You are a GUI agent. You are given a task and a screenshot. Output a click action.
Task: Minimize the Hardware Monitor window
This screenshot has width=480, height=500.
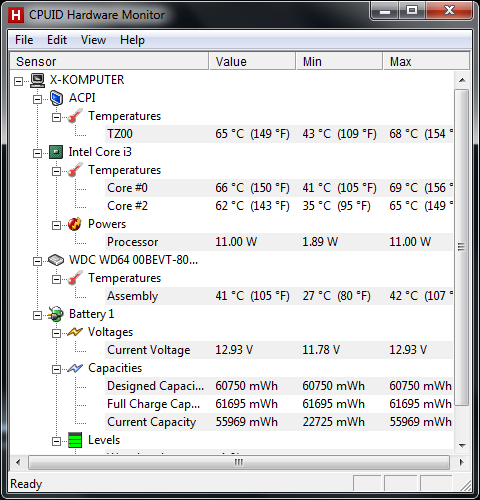(x=385, y=11)
